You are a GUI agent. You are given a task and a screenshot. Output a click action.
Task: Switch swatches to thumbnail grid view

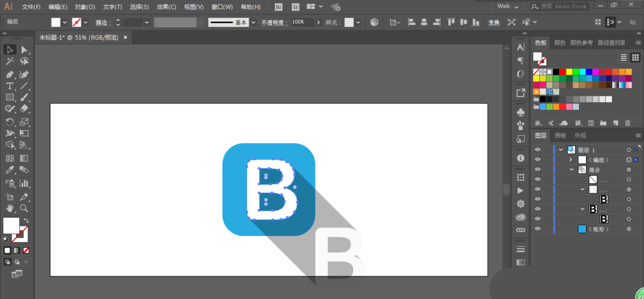point(635,57)
